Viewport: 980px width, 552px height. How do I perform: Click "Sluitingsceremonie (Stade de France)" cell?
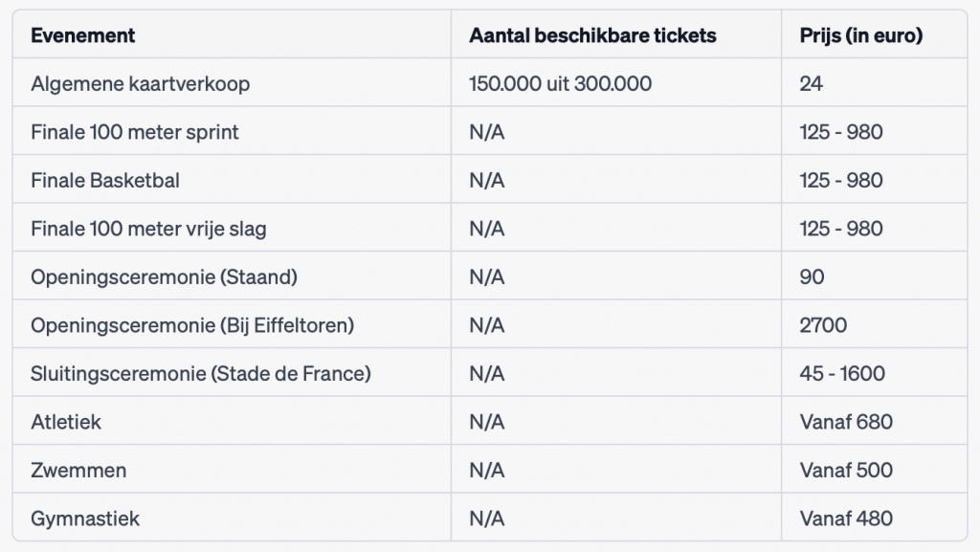click(201, 374)
